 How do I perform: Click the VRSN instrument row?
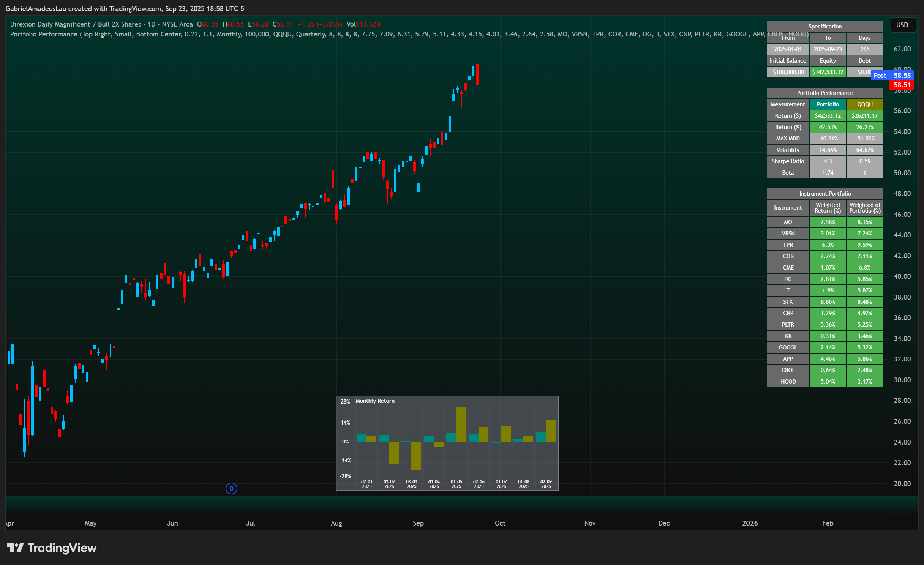[x=825, y=234]
